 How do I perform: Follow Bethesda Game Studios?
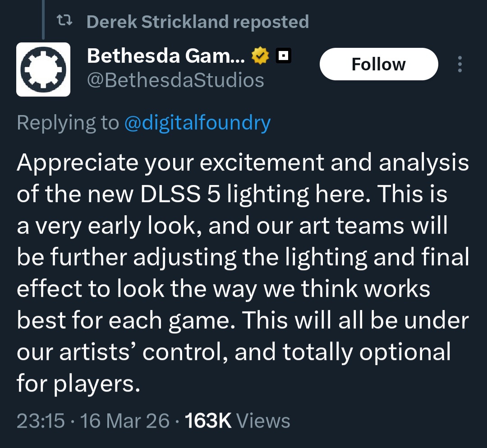[x=378, y=64]
